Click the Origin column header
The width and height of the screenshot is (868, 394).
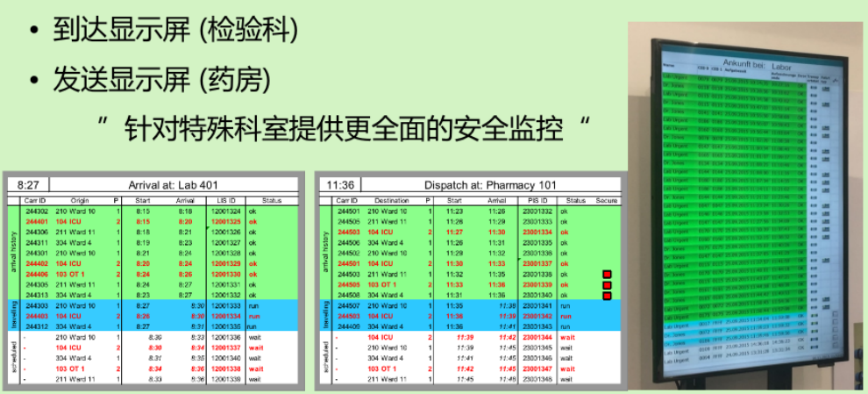tap(80, 201)
